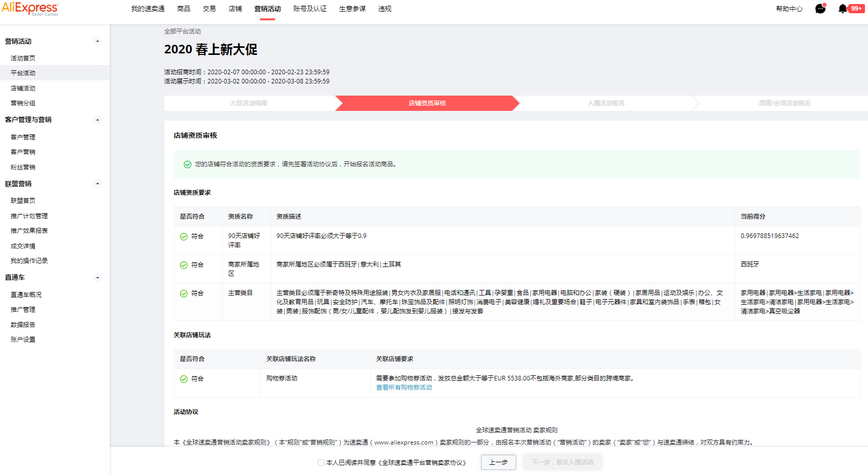The height and width of the screenshot is (474, 868).
Task: Select the 入围活动报名 step
Action: pyautogui.click(x=606, y=103)
